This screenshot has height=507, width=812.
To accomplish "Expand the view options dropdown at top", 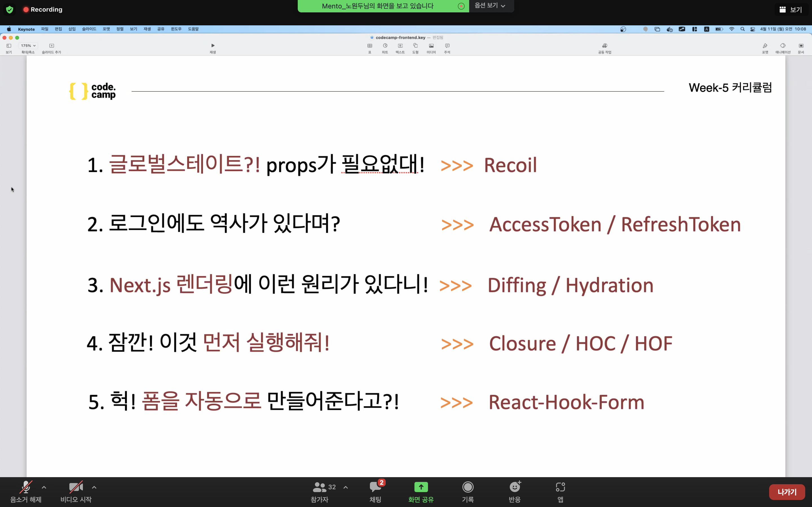I will pyautogui.click(x=490, y=6).
